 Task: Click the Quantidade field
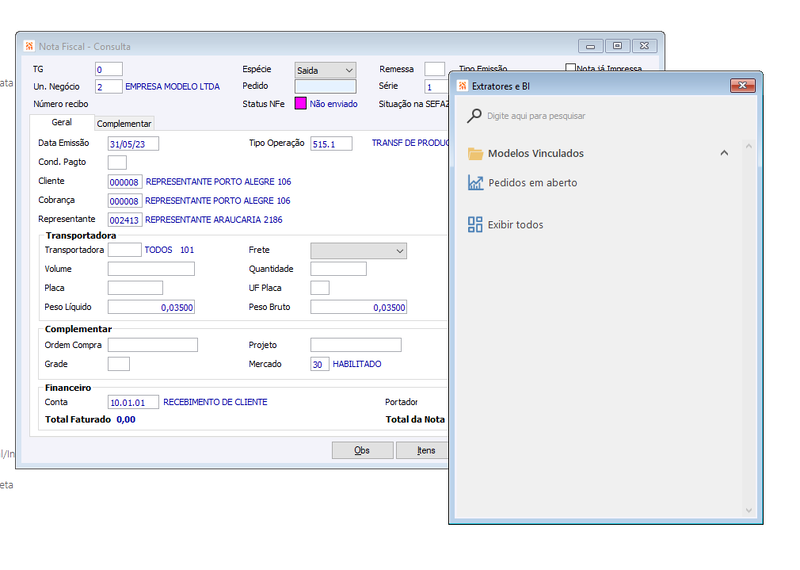(338, 269)
